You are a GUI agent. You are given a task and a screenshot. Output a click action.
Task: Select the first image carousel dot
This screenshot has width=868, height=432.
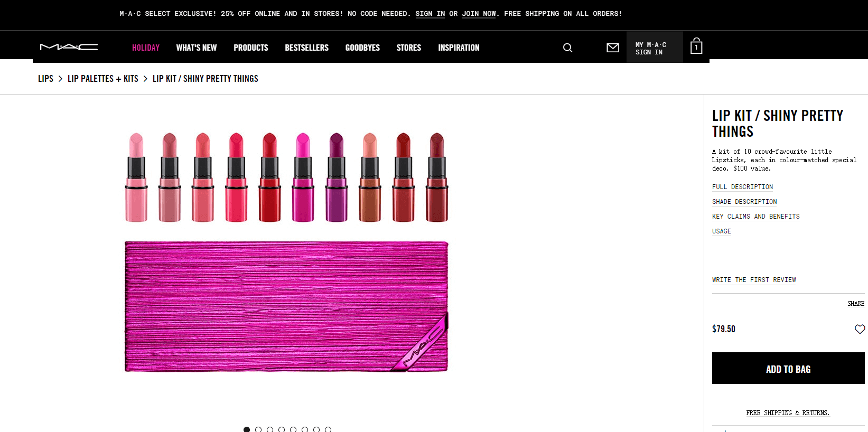pyautogui.click(x=247, y=429)
